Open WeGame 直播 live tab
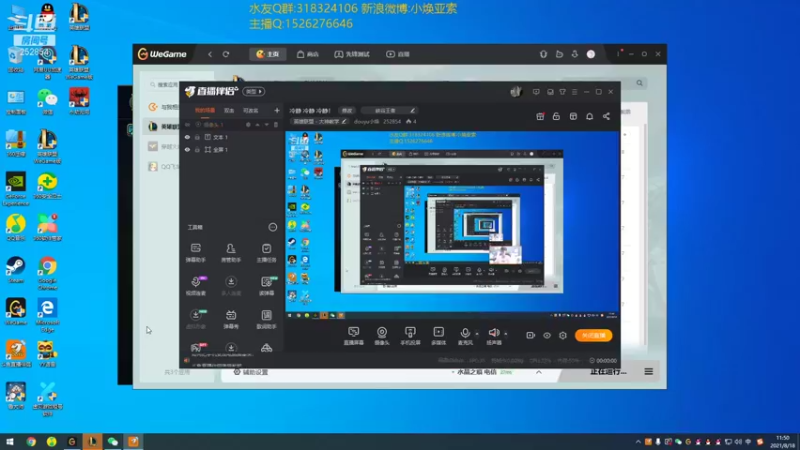This screenshot has height=450, width=800. (x=398, y=54)
